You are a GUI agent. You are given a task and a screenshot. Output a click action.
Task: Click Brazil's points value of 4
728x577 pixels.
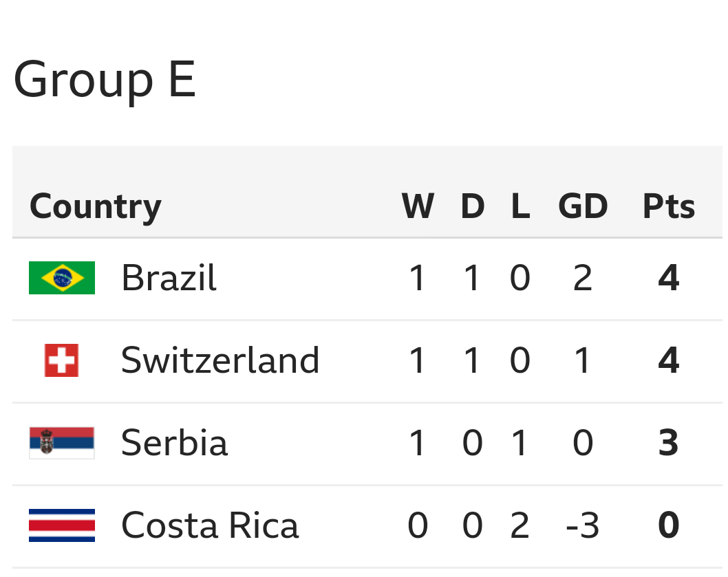coord(668,278)
